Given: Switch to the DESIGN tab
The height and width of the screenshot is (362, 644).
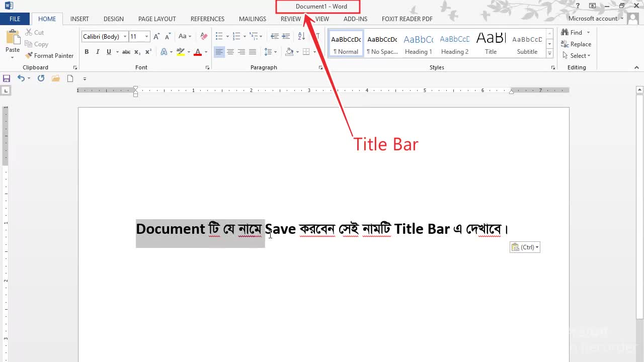Looking at the screenshot, I should point(114,19).
